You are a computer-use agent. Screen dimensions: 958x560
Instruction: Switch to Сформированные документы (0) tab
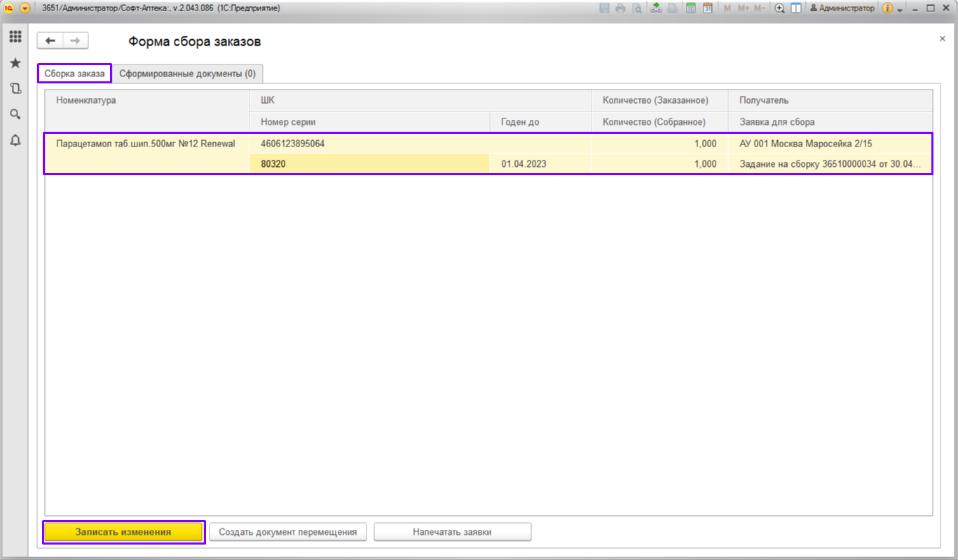(x=187, y=73)
